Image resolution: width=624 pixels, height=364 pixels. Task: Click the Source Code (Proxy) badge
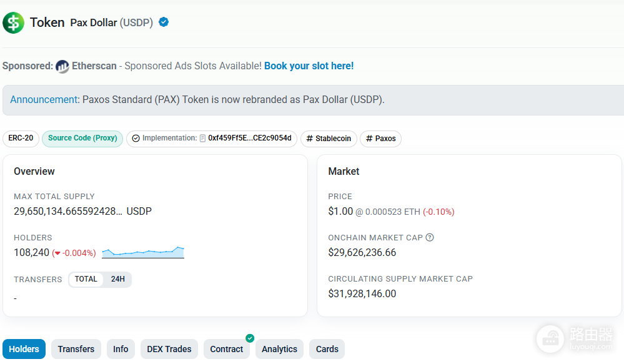point(82,139)
